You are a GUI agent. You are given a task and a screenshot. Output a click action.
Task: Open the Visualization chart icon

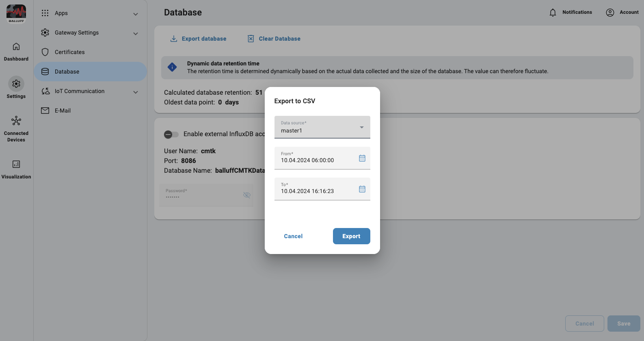(16, 164)
